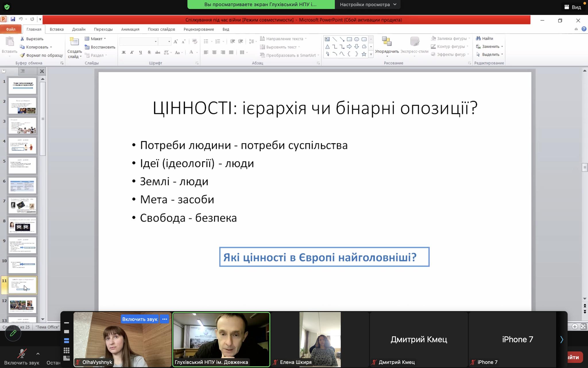Toggle italic К formatting
The height and width of the screenshot is (368, 588).
point(132,52)
